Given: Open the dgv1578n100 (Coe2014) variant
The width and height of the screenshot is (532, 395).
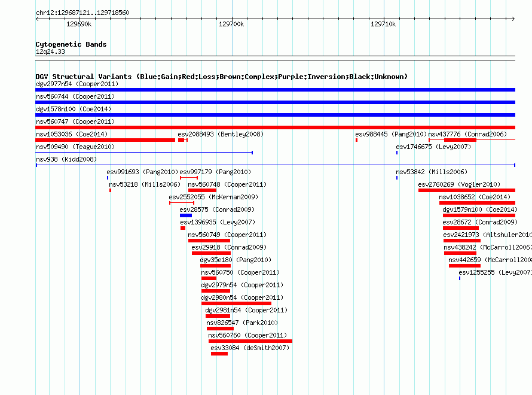Looking at the screenshot, I should point(74,109).
